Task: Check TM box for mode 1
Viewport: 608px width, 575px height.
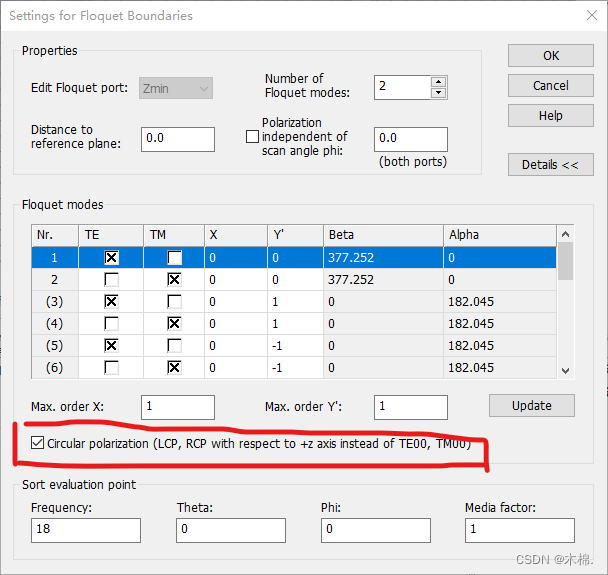Action: [174, 257]
